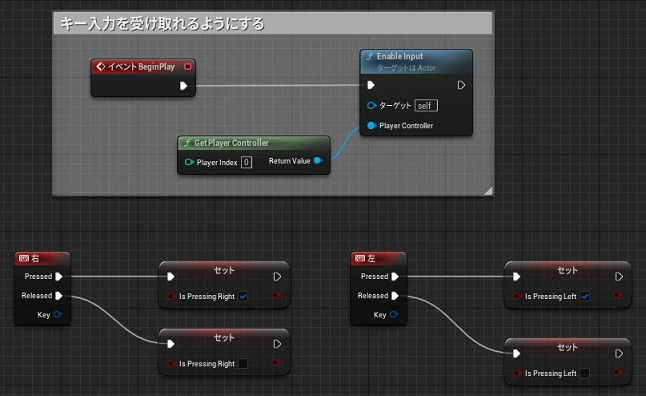
Task: Click red input pin of checked Is Pressing Left セット
Action: coord(517,296)
